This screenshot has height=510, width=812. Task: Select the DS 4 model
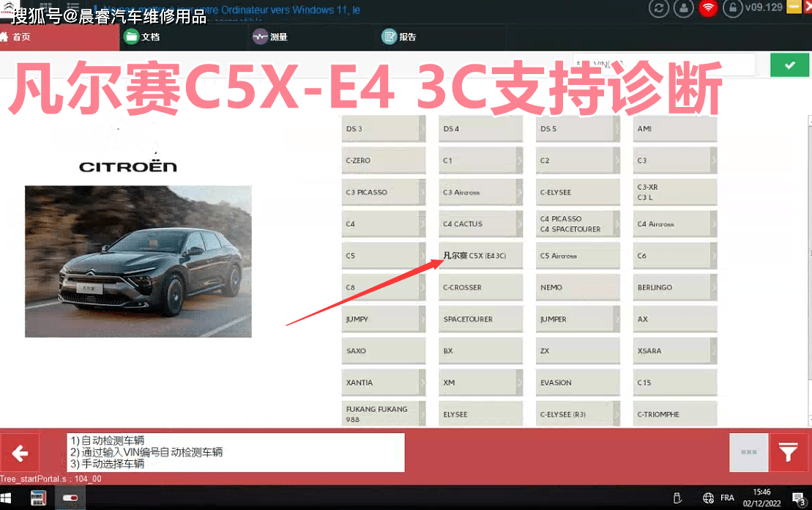[480, 129]
